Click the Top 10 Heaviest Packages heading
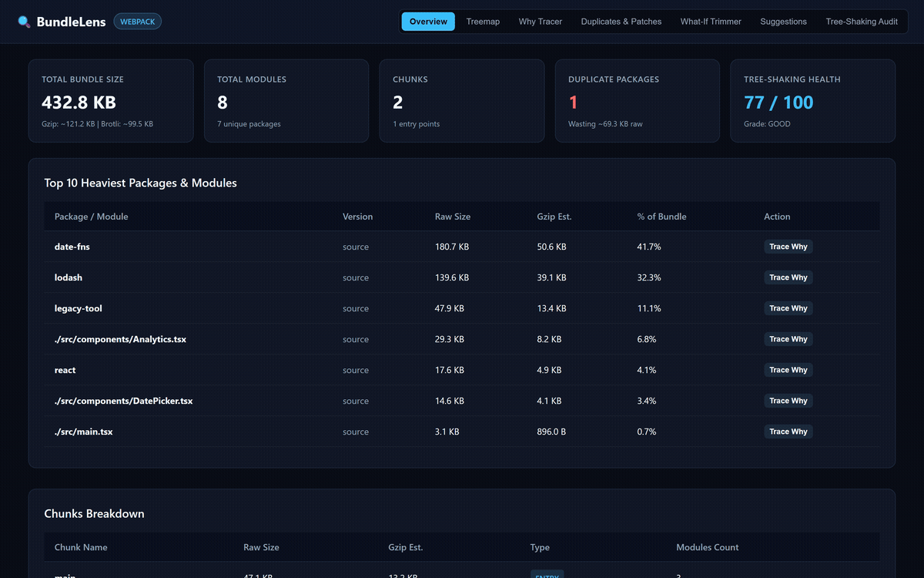Screen dimensions: 924x578 click(141, 183)
